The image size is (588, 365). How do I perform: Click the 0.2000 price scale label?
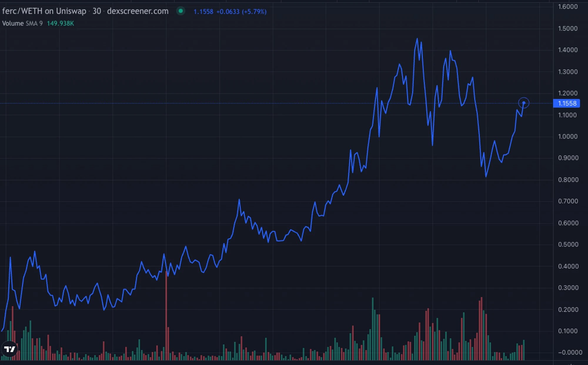(568, 310)
